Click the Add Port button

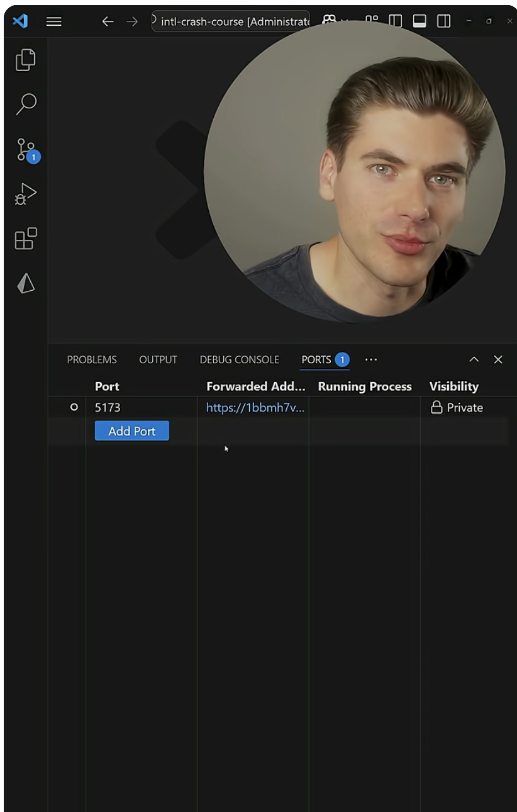coord(132,431)
